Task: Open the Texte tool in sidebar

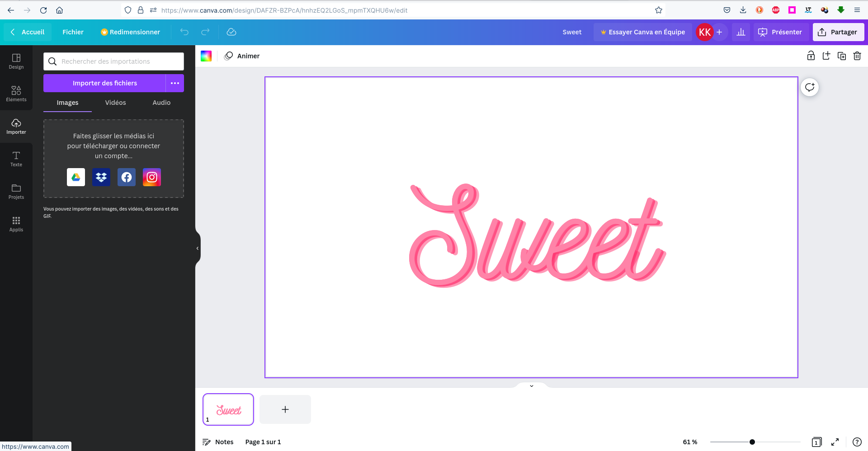Action: (16, 159)
